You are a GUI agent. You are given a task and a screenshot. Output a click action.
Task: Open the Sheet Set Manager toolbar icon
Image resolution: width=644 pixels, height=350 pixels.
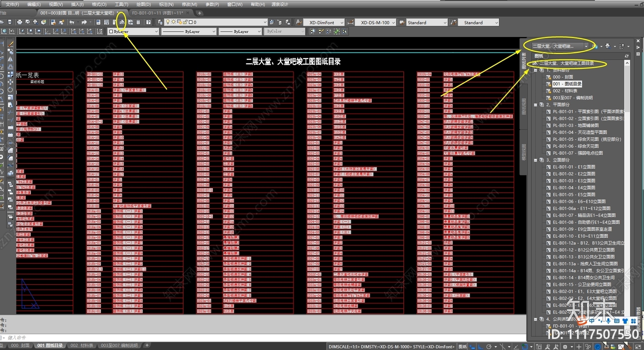(122, 22)
